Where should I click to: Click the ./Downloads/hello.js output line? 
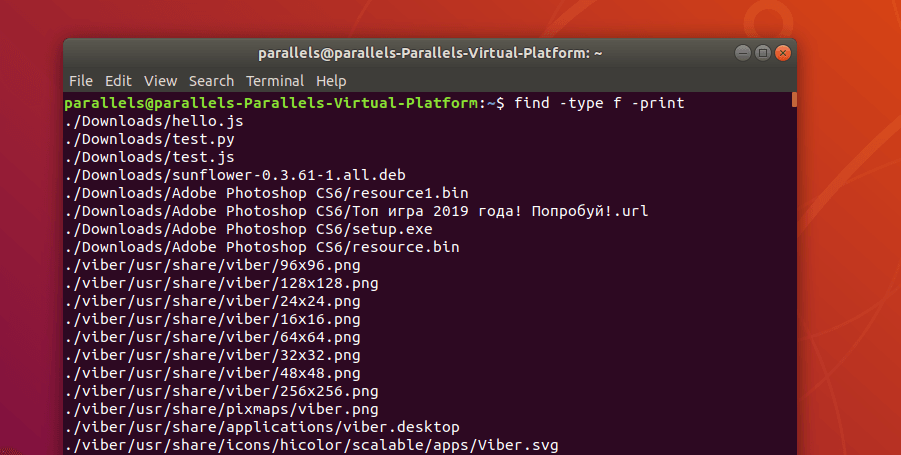(154, 121)
